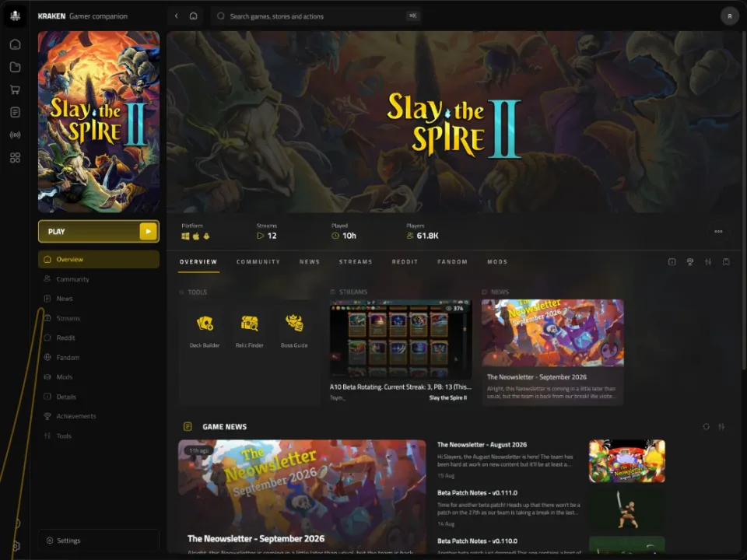
Task: Click the Kraken logo icon
Action: (16, 16)
